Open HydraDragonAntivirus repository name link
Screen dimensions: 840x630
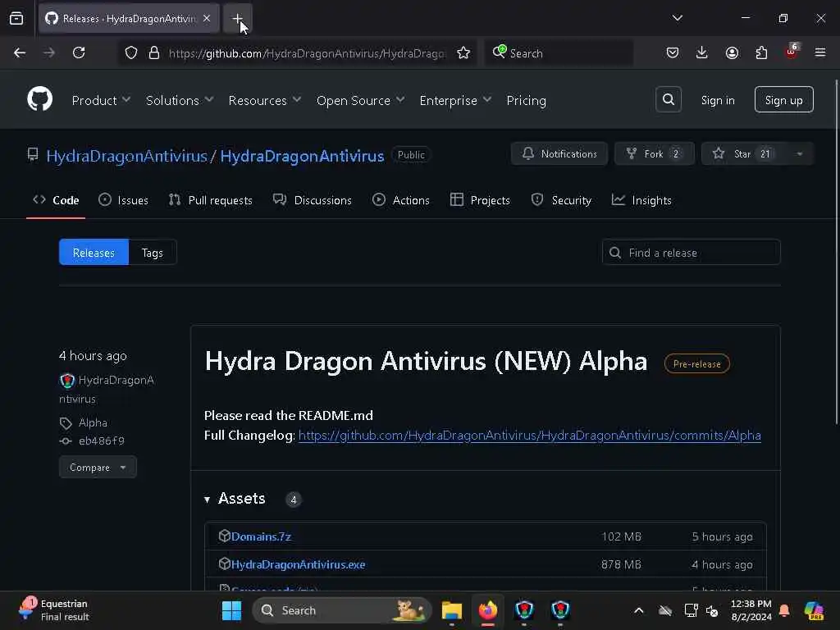(x=302, y=156)
